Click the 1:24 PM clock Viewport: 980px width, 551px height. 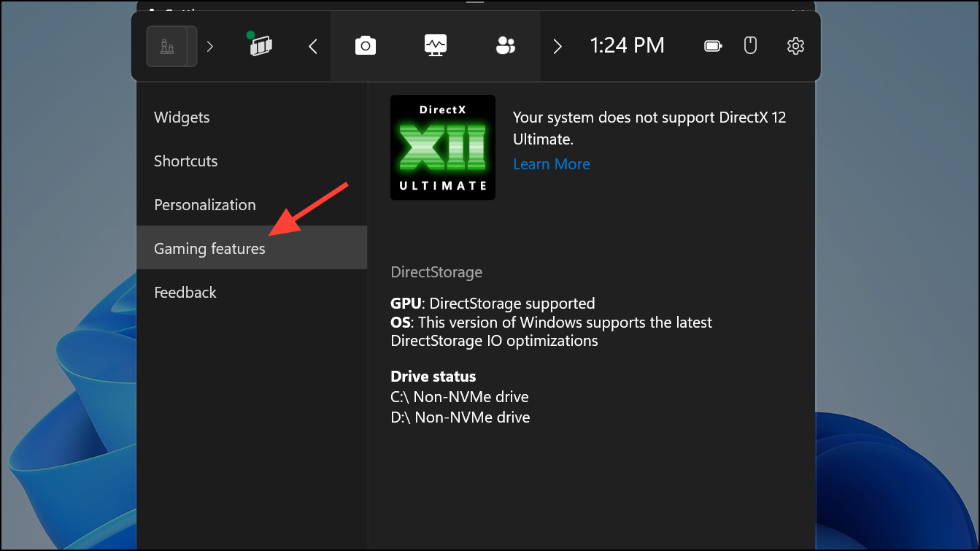(627, 46)
